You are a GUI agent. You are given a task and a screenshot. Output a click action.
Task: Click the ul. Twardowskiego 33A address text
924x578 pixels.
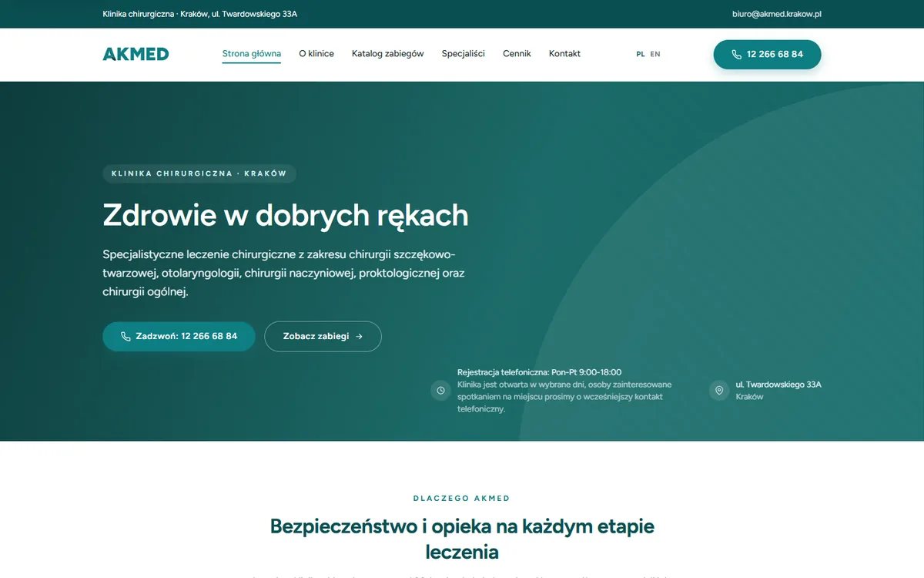coord(778,385)
